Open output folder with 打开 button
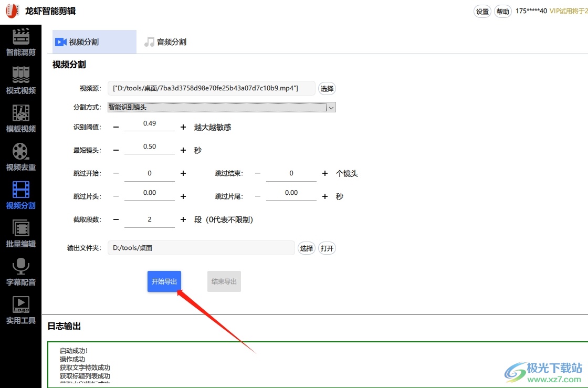The height and width of the screenshot is (388, 588). [327, 248]
